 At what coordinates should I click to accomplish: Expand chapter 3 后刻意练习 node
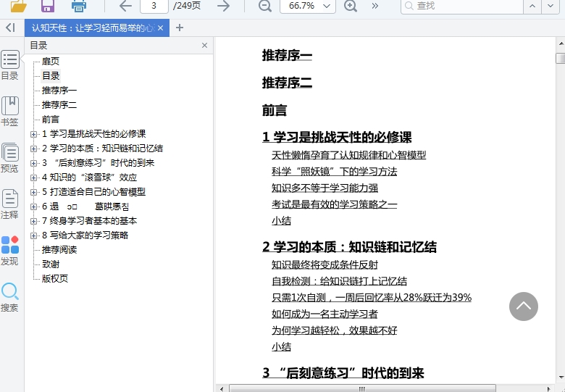(33, 163)
